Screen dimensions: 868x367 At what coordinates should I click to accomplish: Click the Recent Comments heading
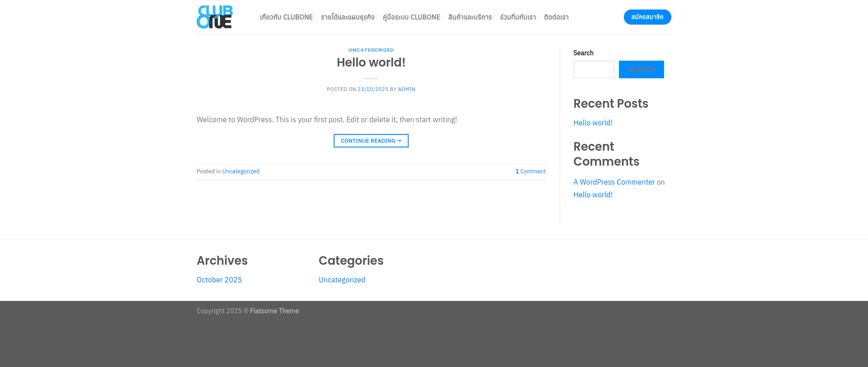point(606,154)
